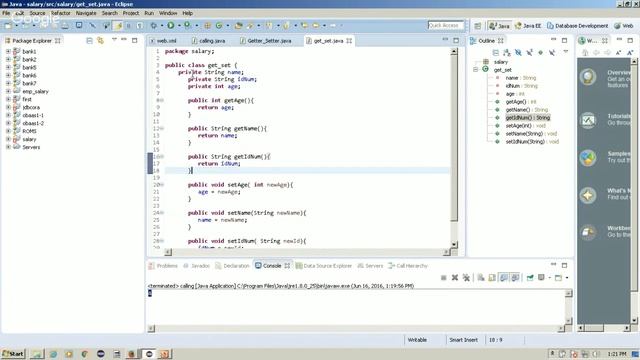This screenshot has width=640, height=360.
Task: Click the Overview lightbulb icon in Welcome
Action: point(588,77)
